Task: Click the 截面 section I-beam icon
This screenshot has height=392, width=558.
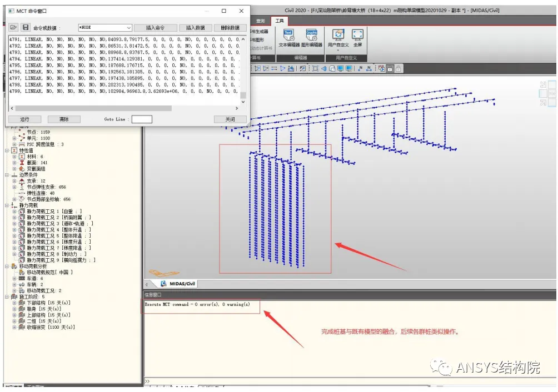Action: pyautogui.click(x=22, y=163)
